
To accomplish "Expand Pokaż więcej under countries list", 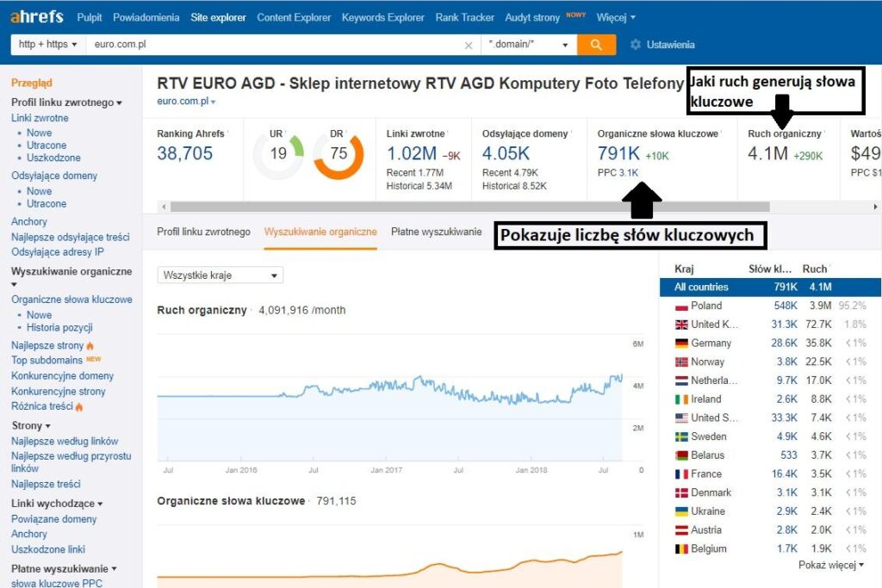I will (831, 565).
